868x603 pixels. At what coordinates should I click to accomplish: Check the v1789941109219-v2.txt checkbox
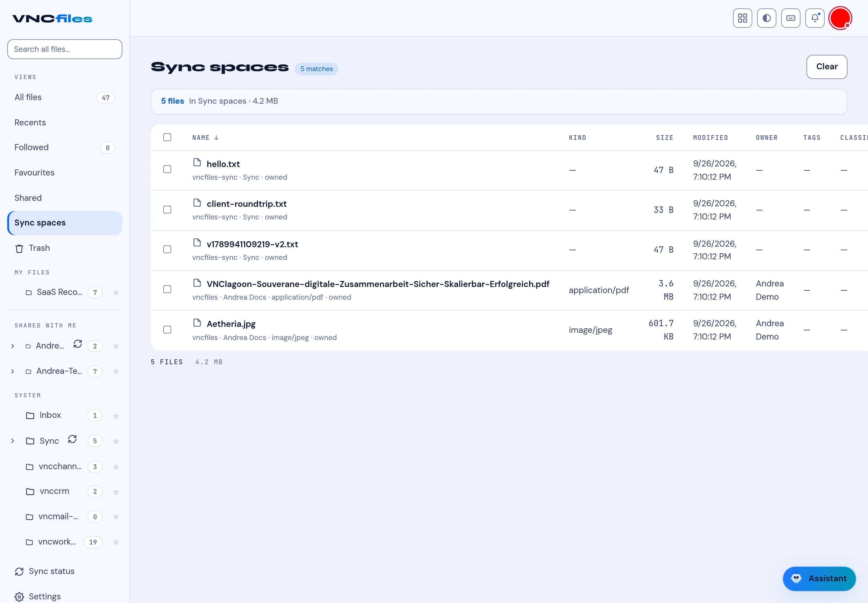pos(167,249)
